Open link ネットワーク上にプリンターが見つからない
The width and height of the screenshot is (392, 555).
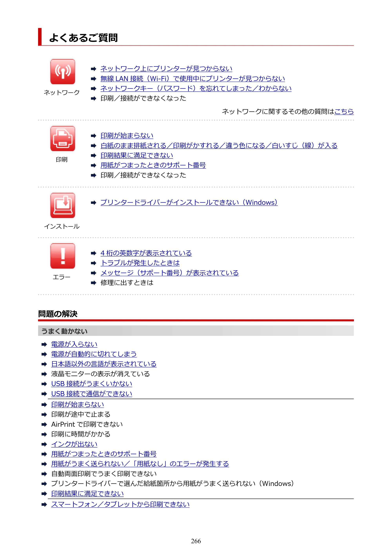166,69
